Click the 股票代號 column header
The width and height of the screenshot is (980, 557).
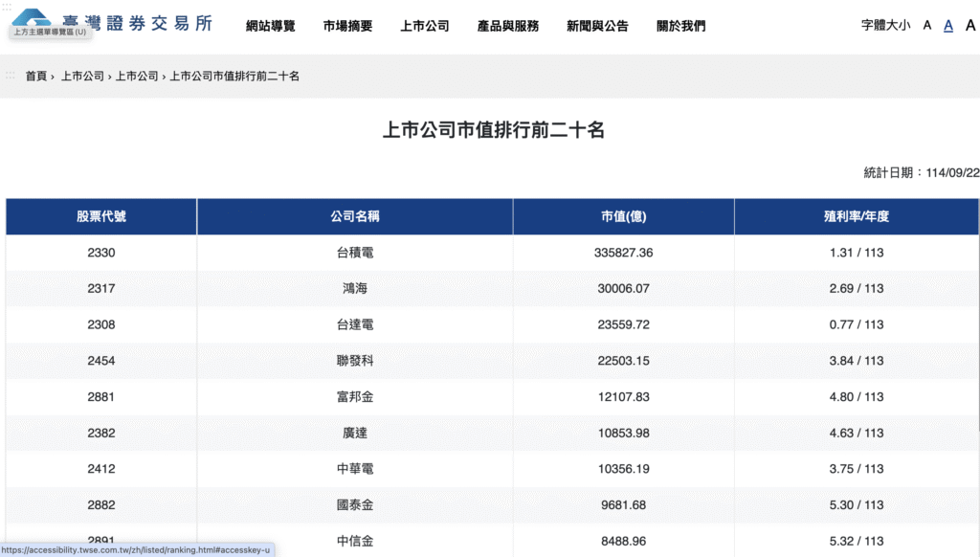point(100,216)
